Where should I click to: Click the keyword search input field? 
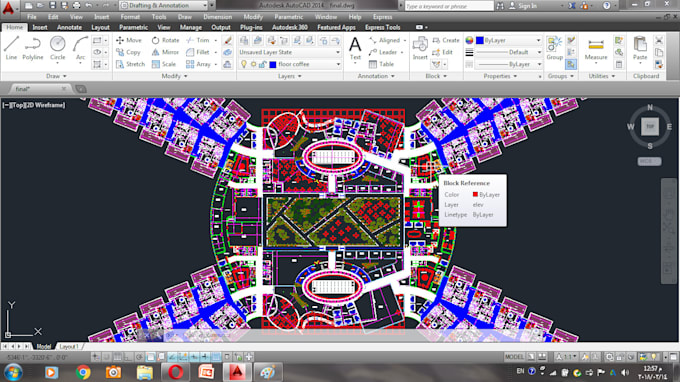(449, 6)
